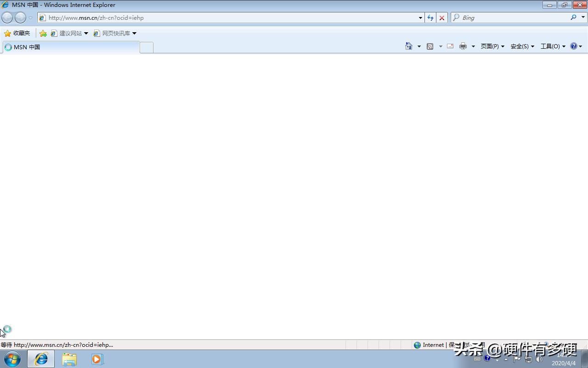
Task: Expand the Print options dropdown arrow
Action: 473,46
